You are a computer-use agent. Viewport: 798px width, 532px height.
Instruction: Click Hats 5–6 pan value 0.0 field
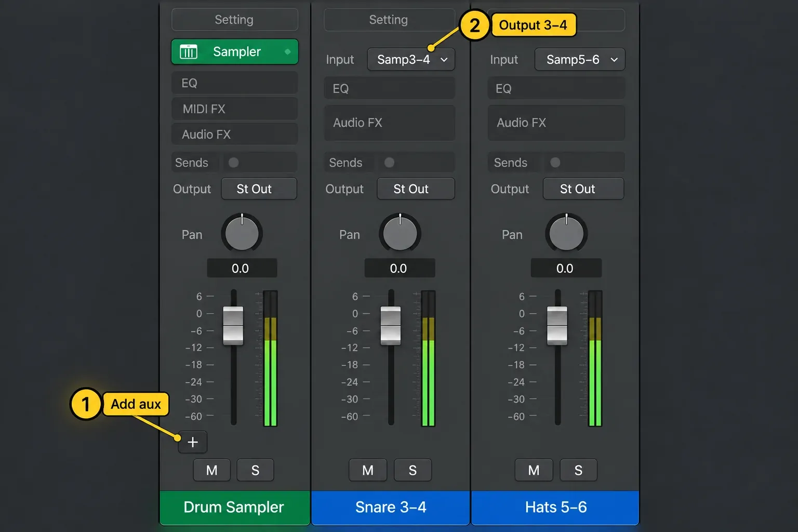pos(566,269)
